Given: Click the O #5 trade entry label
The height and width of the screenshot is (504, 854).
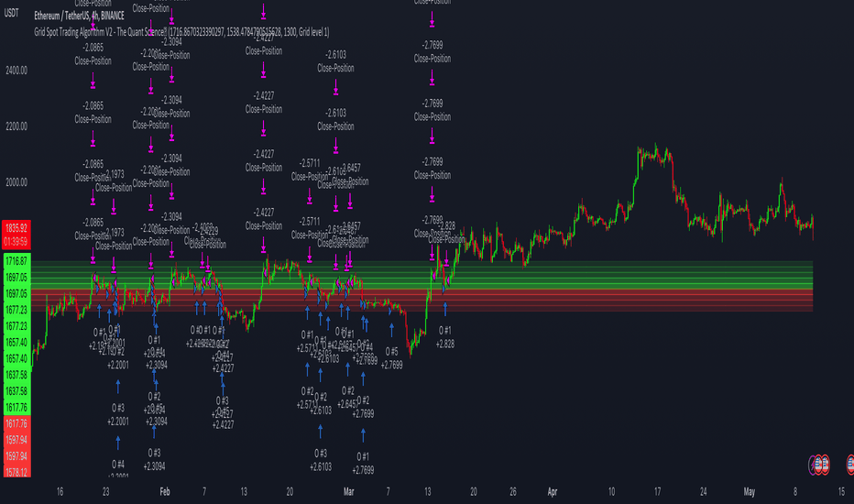Looking at the screenshot, I should pyautogui.click(x=391, y=352).
